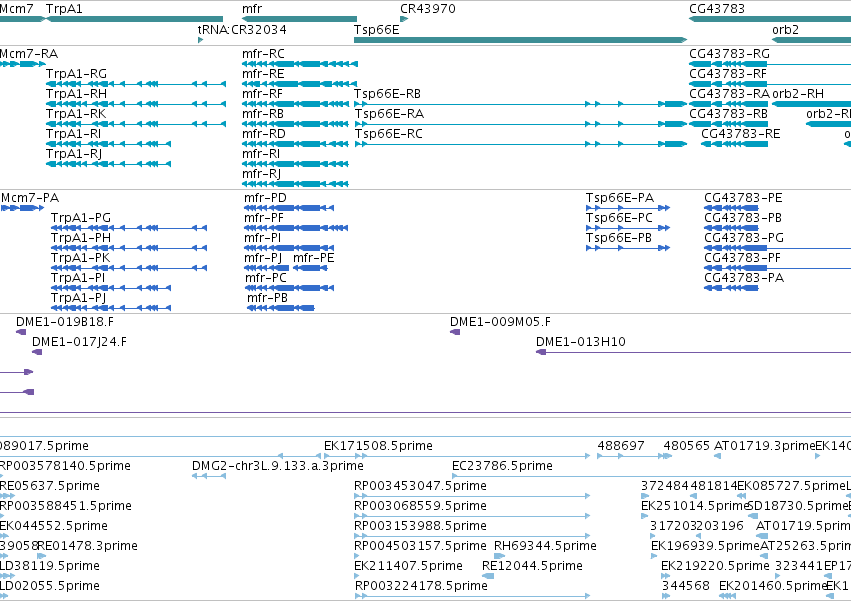Select transcript orb2-RH
Image resolution: width=851 pixels, height=601 pixels.
coord(811,104)
